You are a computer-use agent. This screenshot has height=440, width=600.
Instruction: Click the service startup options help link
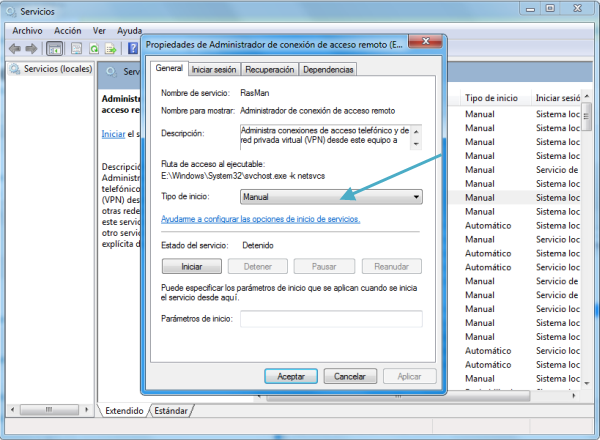[260, 219]
